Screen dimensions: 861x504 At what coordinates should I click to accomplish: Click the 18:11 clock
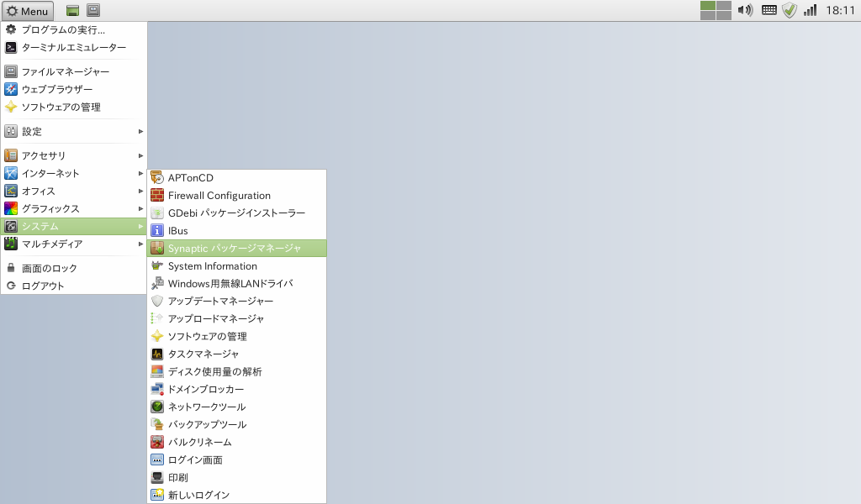click(x=840, y=10)
